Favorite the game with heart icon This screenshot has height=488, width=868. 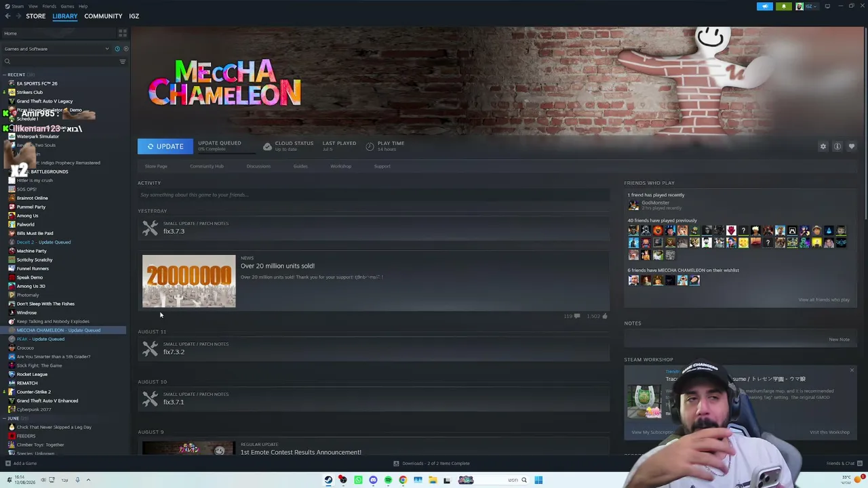[x=852, y=146]
